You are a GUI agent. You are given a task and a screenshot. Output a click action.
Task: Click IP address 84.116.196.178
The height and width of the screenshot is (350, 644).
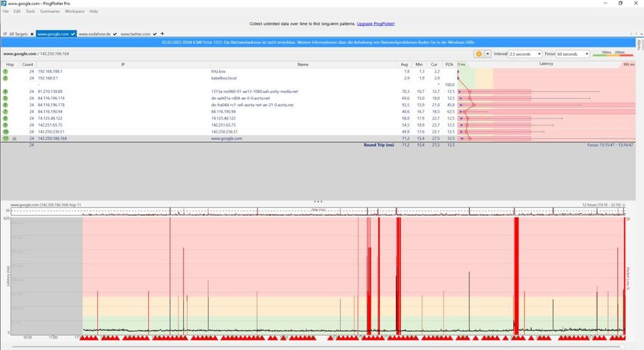point(51,105)
